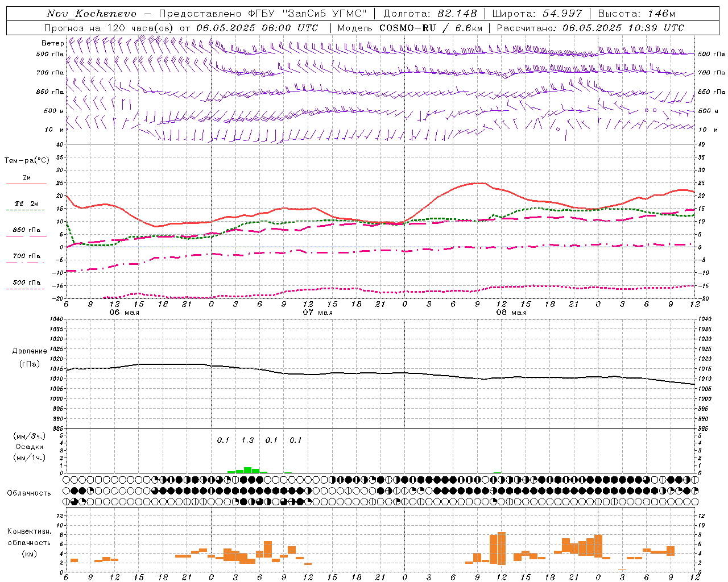Click the (мм/1ч.) precipitation unit label
728x582 pixels.
click(x=29, y=458)
